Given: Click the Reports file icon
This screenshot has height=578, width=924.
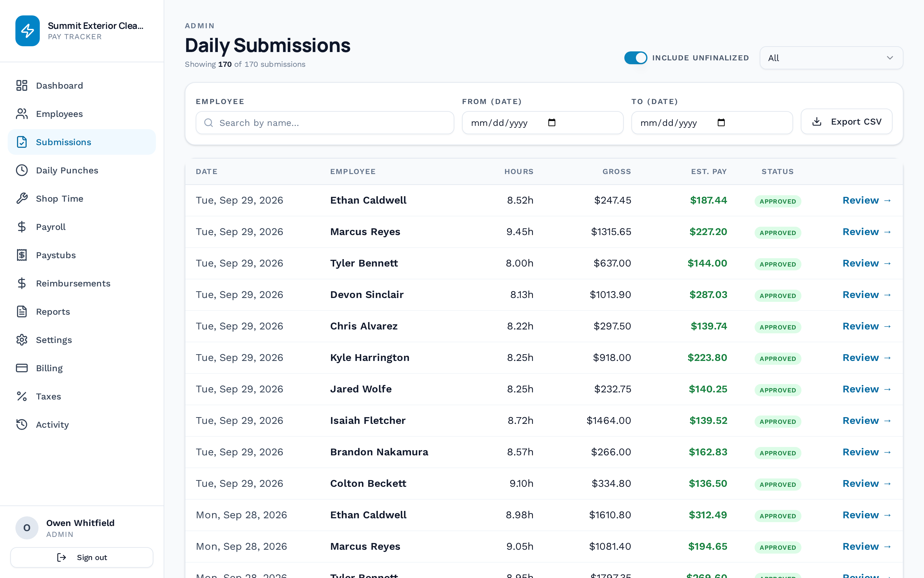Looking at the screenshot, I should tap(22, 311).
